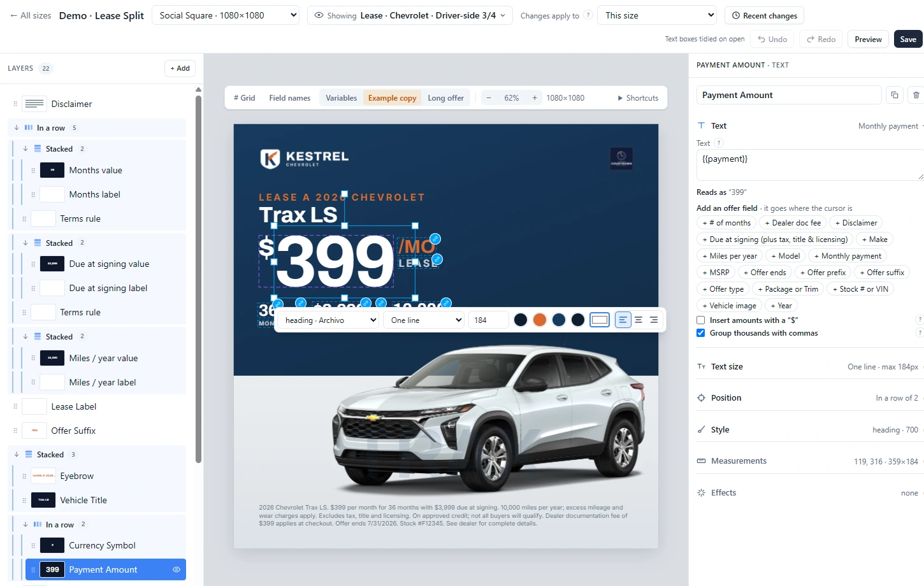Image resolution: width=924 pixels, height=586 pixels.
Task: Select the Disclaimer layer thumbnail
Action: [34, 104]
